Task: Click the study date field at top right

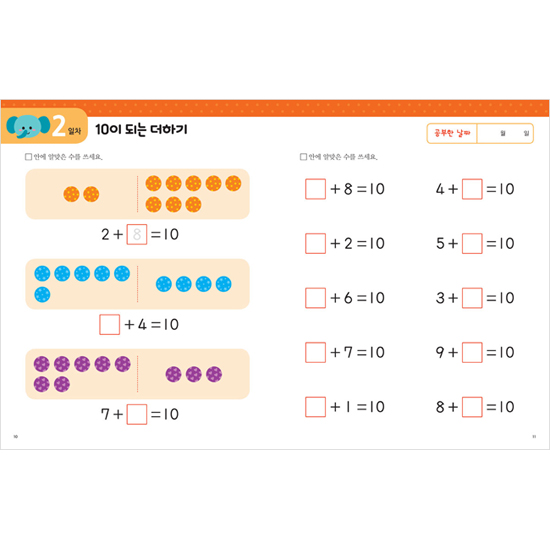Action: 505,133
